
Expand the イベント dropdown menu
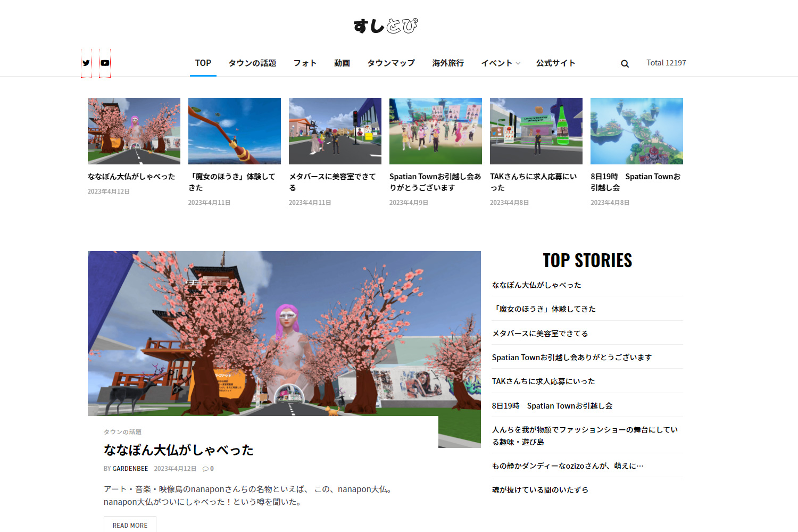(x=500, y=63)
